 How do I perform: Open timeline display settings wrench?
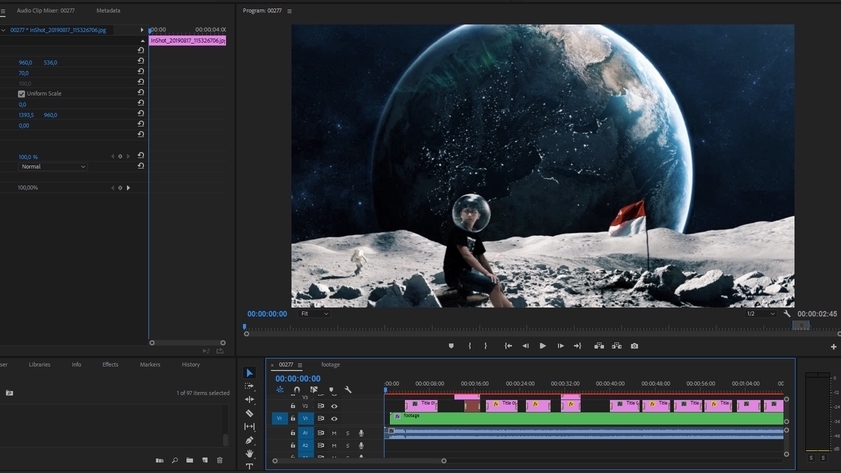pos(348,390)
